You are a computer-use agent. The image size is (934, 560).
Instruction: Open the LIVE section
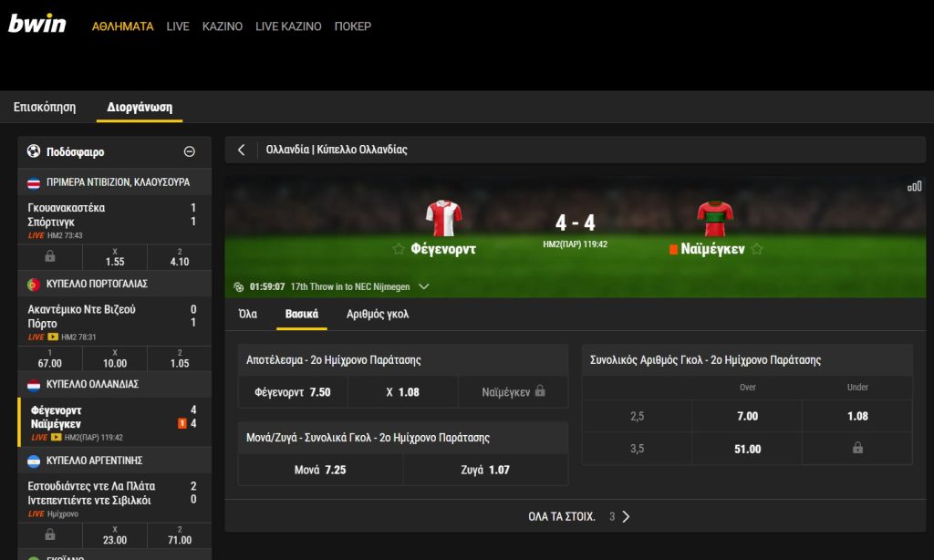178,26
